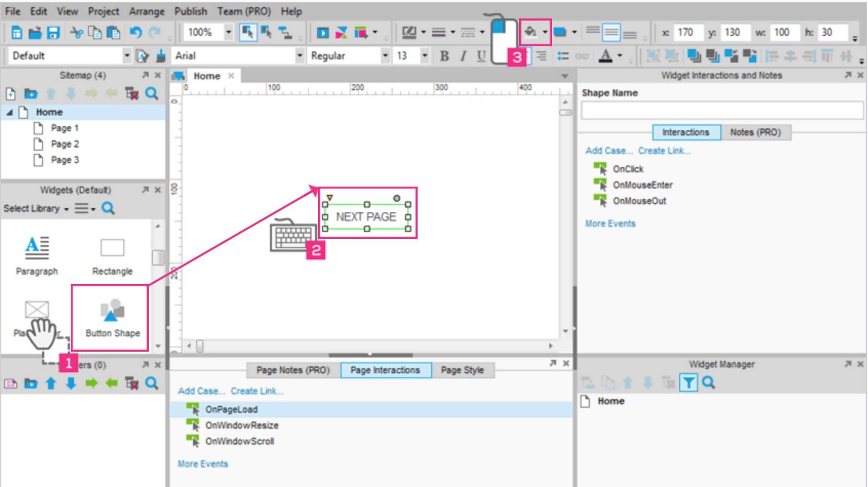Click the Format Painter brush icon
The width and height of the screenshot is (868, 487).
[x=161, y=56]
